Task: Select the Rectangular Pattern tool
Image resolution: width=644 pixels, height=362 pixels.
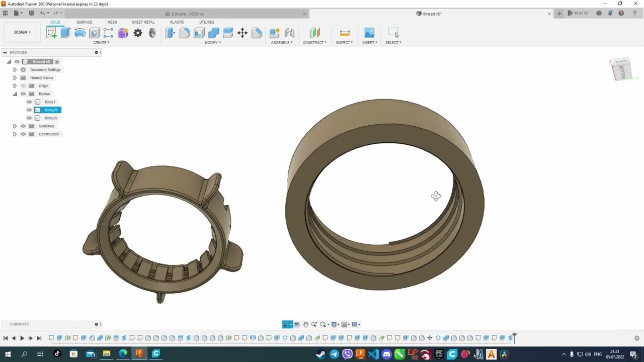Action: (109, 33)
